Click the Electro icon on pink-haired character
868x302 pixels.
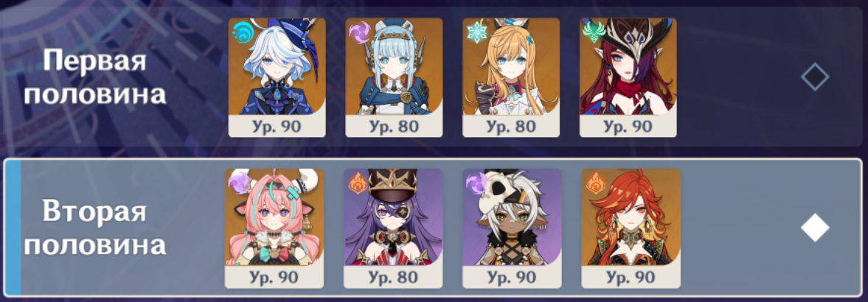238,183
